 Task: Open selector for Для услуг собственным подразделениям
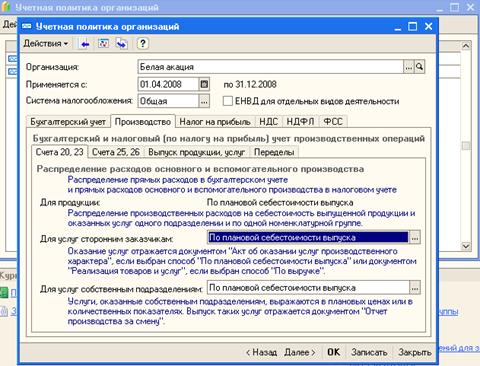click(415, 288)
